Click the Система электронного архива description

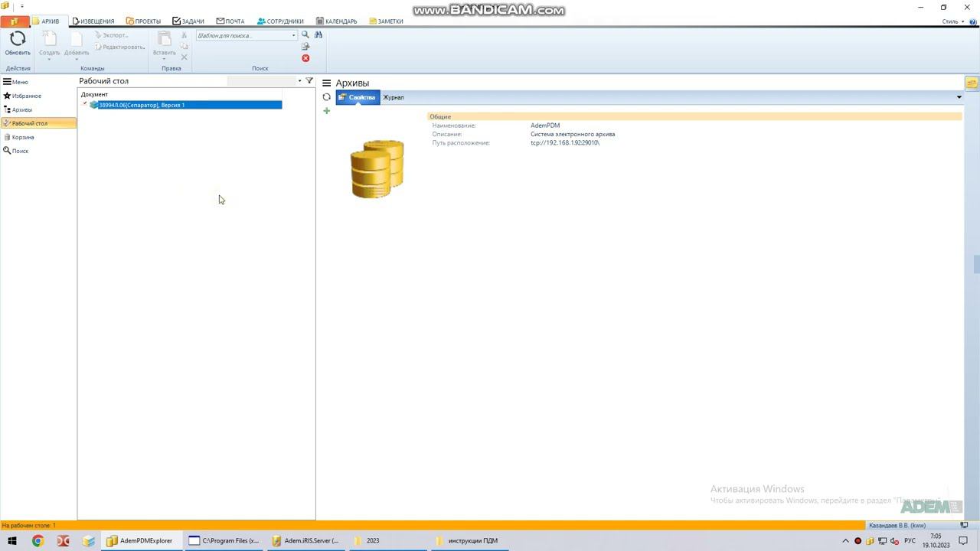tap(573, 134)
